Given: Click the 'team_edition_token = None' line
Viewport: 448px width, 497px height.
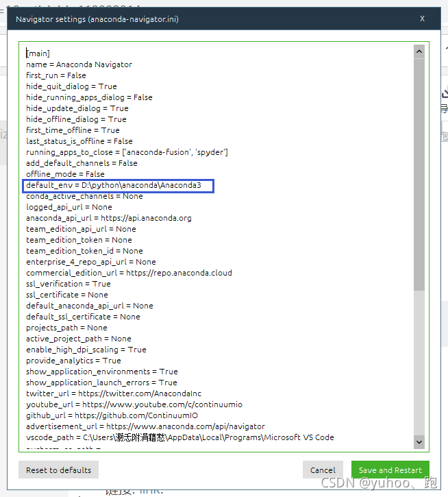Looking at the screenshot, I should pos(79,240).
